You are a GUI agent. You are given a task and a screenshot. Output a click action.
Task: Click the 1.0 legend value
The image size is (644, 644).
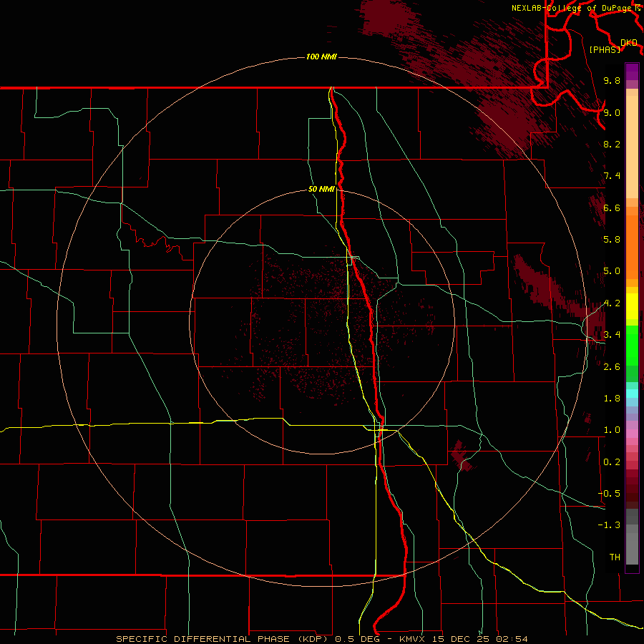[612, 430]
